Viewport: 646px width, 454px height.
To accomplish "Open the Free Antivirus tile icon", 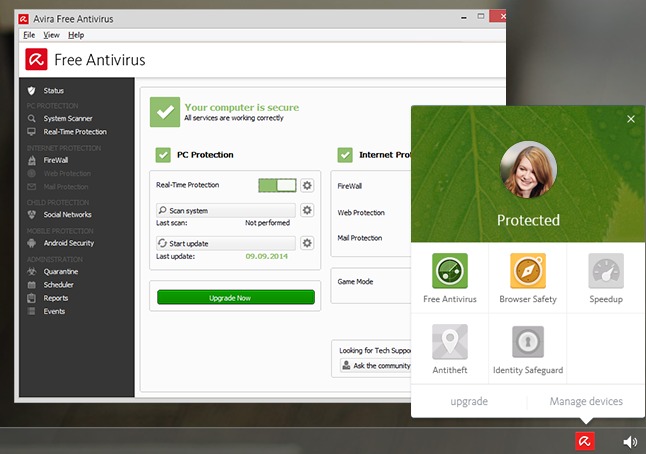I will point(450,270).
